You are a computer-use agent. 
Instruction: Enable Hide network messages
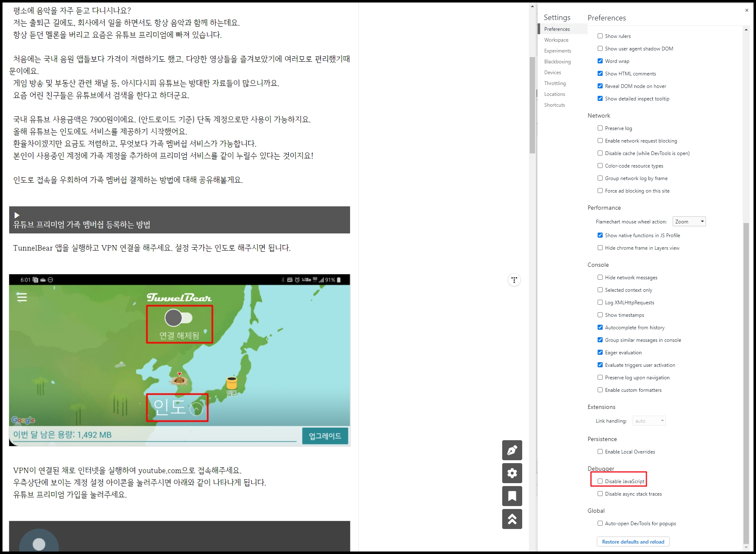[600, 277]
